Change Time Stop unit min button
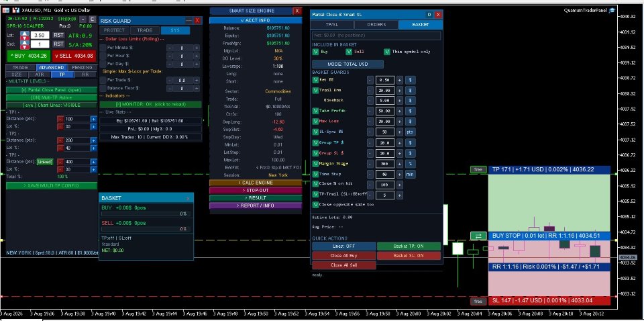 (410, 175)
